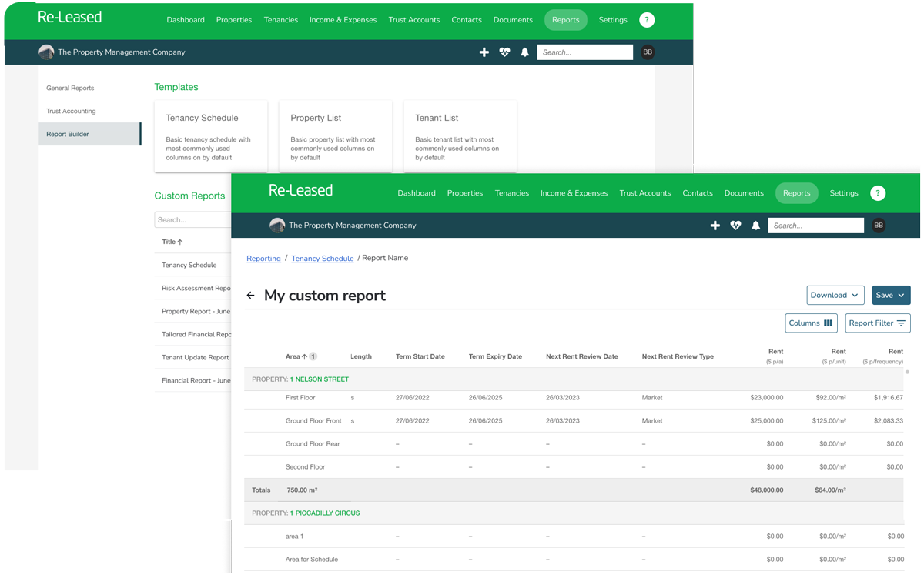Open the Tenant List template card
Image resolution: width=924 pixels, height=575 pixels.
[x=460, y=136]
